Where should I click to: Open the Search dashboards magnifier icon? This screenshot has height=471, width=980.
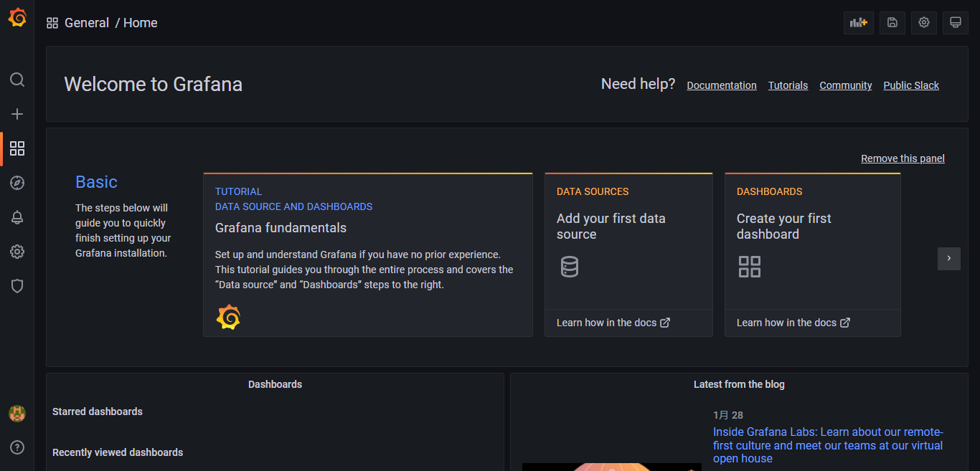(17, 80)
